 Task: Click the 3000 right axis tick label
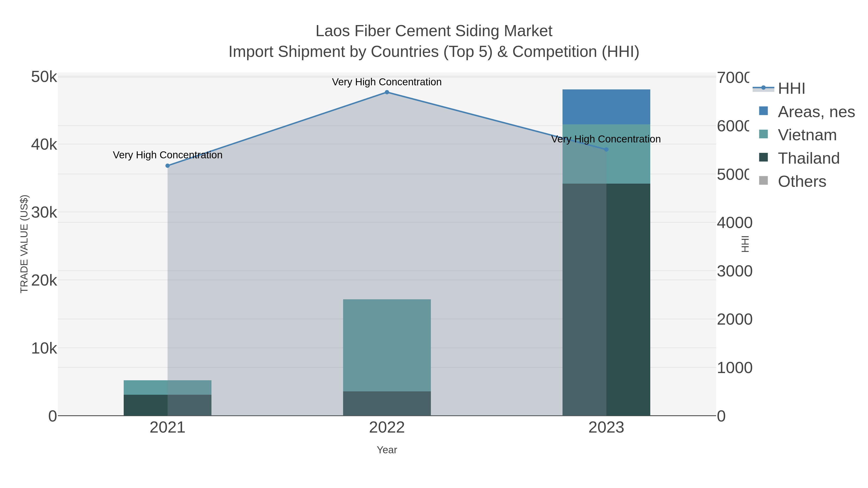[x=735, y=271]
